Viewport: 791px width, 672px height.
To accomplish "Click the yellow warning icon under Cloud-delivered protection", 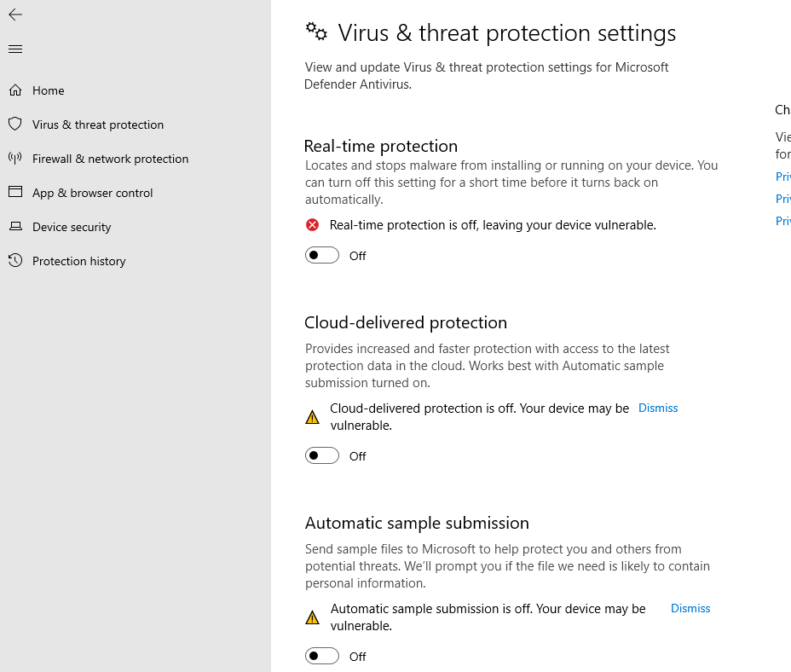I will (x=312, y=417).
